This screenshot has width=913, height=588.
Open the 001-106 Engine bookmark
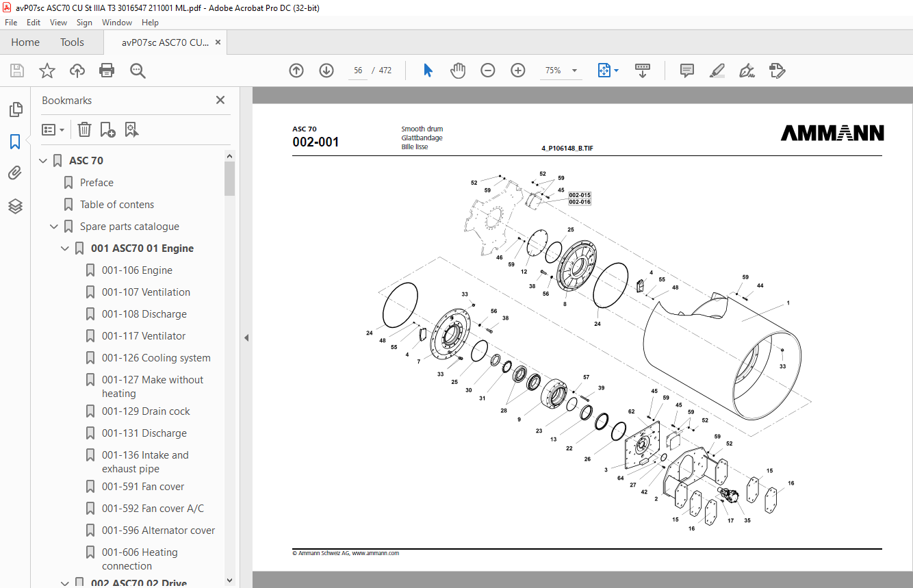(137, 270)
